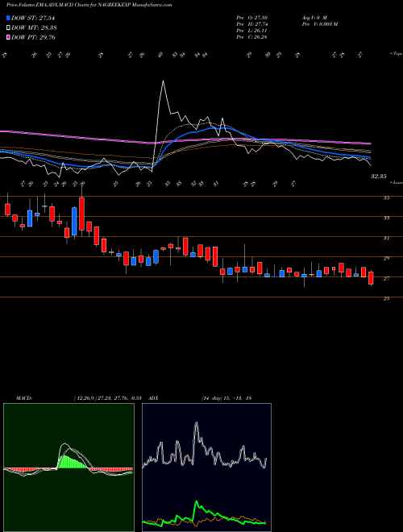The height and width of the screenshot is (532, 403).
Task: Click the 25 price axis label
Action: click(386, 298)
